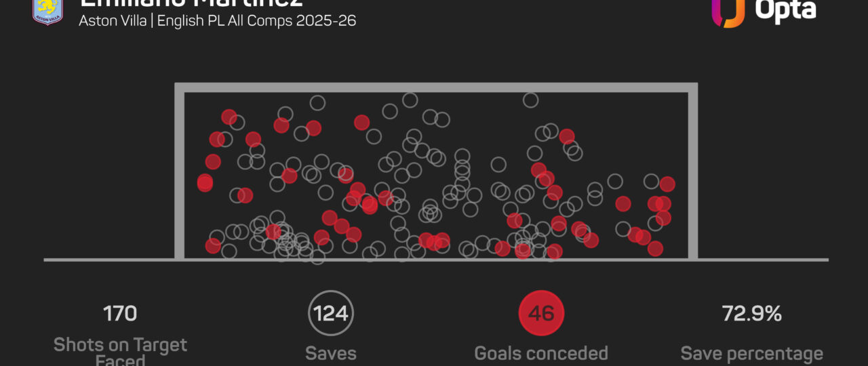Click the 170 shots on target number
Viewport: 868px width, 366px height.
click(x=120, y=314)
